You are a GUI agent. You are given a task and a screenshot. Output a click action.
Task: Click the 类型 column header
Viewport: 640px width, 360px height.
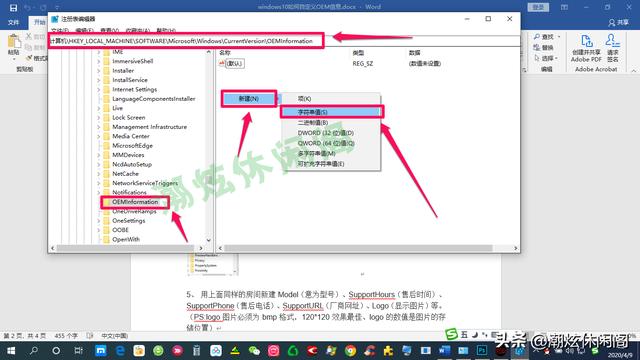pyautogui.click(x=358, y=53)
